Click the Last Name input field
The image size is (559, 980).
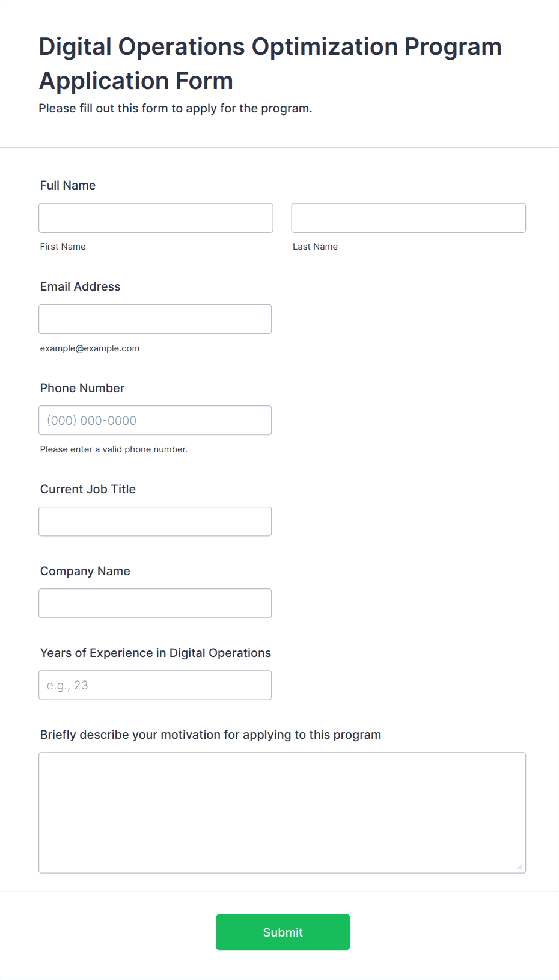point(409,218)
